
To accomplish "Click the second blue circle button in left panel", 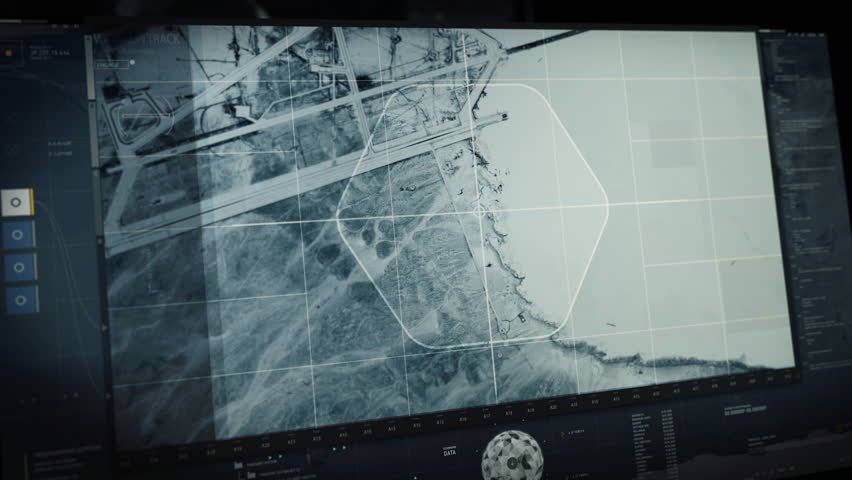I will [20, 267].
